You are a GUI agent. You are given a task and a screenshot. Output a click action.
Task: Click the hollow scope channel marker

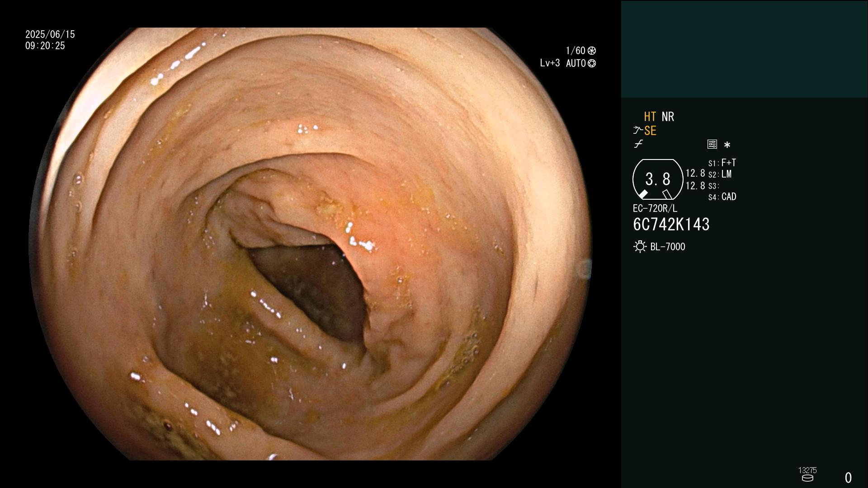click(667, 194)
